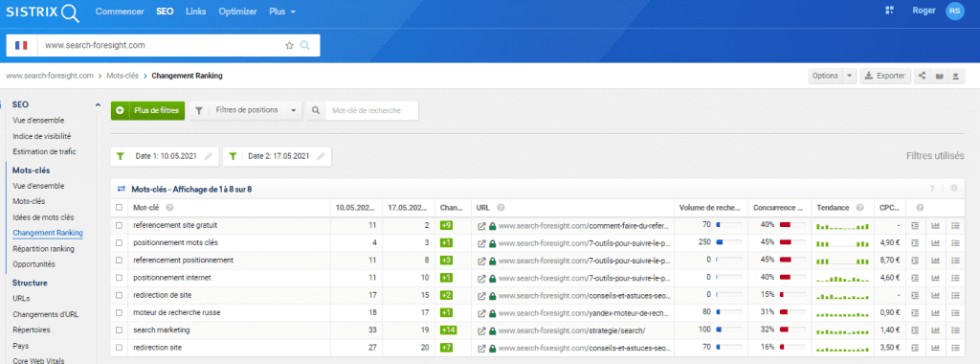Click the pencil edit icon for Date 2

point(321,157)
